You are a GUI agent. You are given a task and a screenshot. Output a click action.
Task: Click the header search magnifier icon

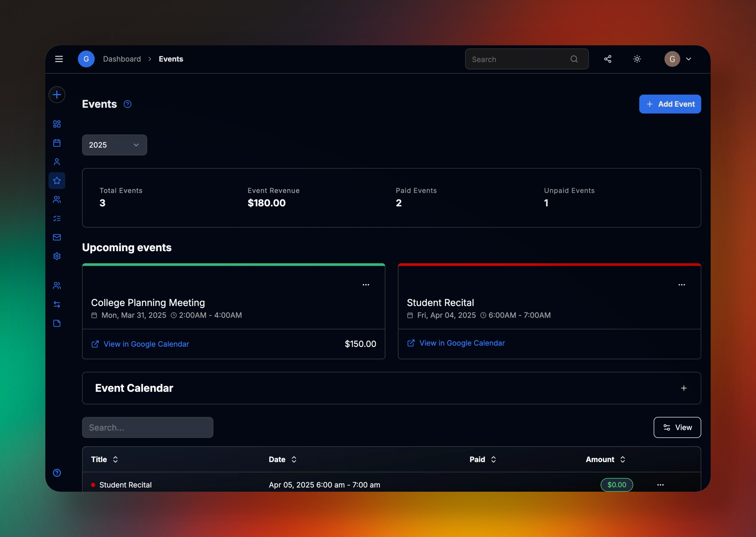pyautogui.click(x=574, y=59)
